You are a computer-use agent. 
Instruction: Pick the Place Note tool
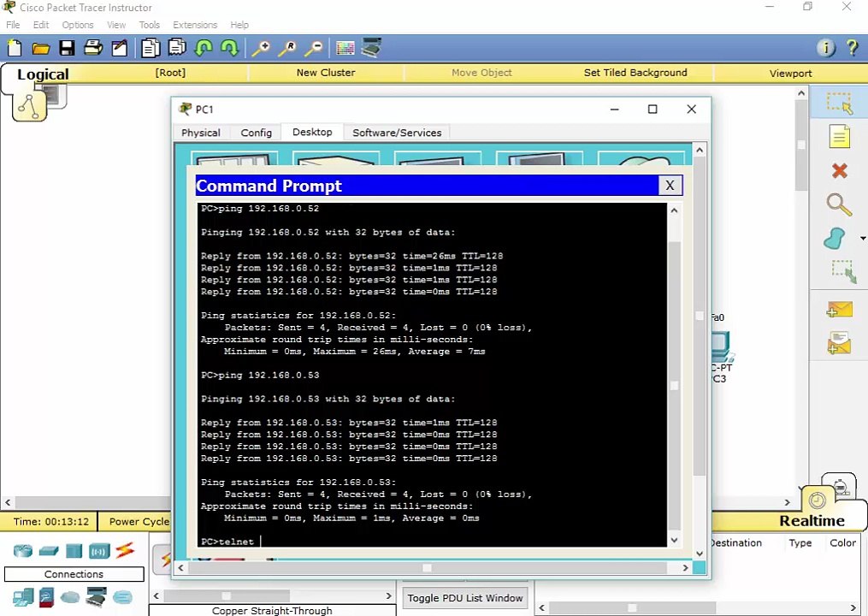click(839, 136)
